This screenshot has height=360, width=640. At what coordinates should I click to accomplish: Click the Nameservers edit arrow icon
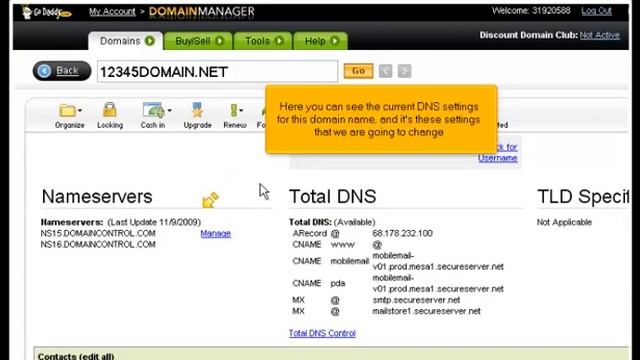(x=211, y=200)
